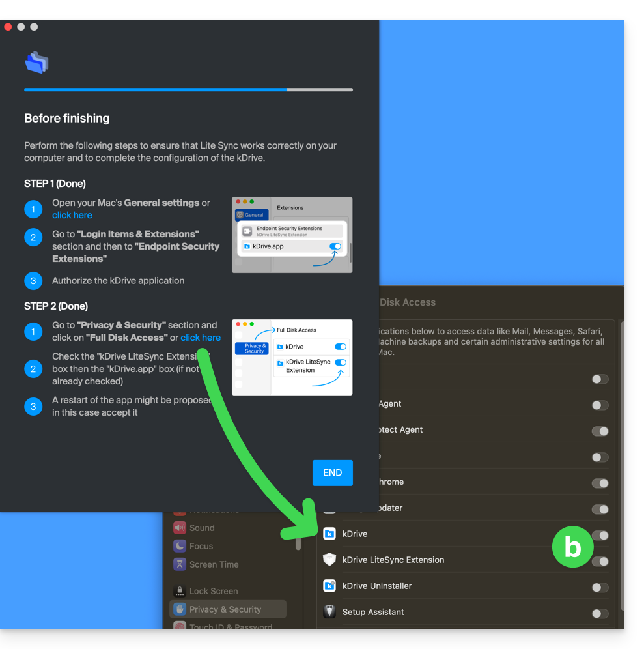The image size is (644, 649).
Task: Click the Sound speaker icon in sidebar
Action: [x=179, y=528]
